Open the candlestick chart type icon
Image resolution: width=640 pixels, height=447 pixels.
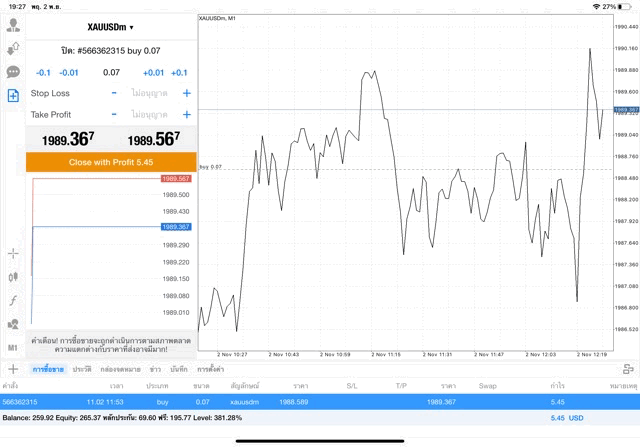pos(13,277)
